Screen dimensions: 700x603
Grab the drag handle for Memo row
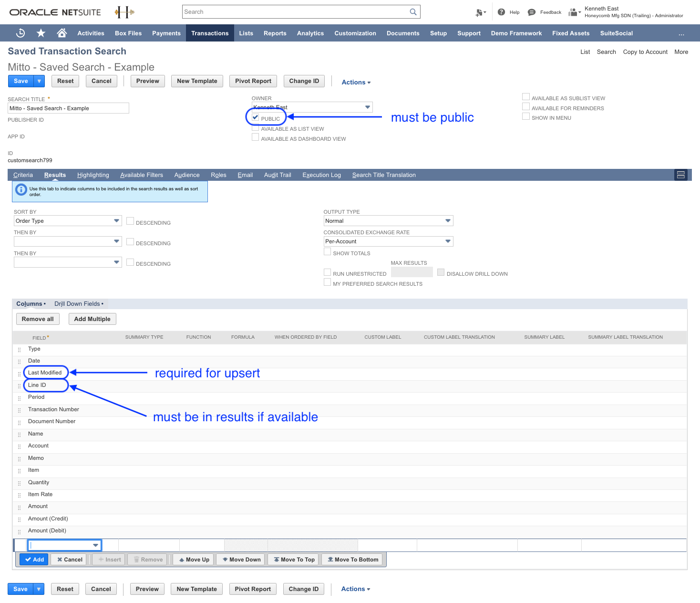pyautogui.click(x=20, y=459)
